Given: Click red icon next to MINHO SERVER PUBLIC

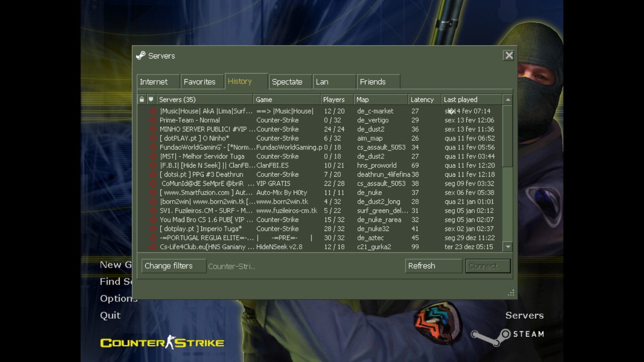Looking at the screenshot, I should pyautogui.click(x=153, y=129).
